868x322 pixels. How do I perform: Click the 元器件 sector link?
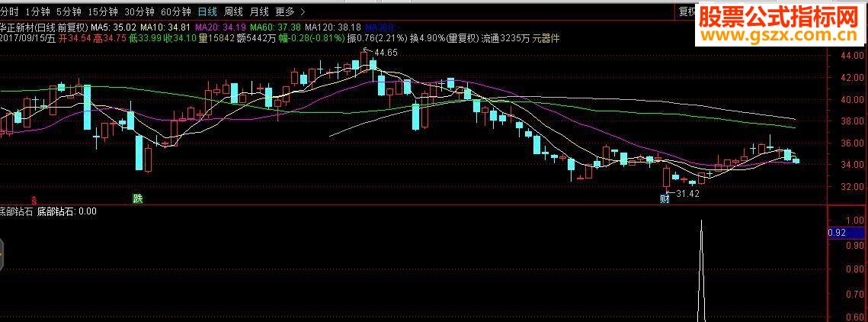click(546, 39)
